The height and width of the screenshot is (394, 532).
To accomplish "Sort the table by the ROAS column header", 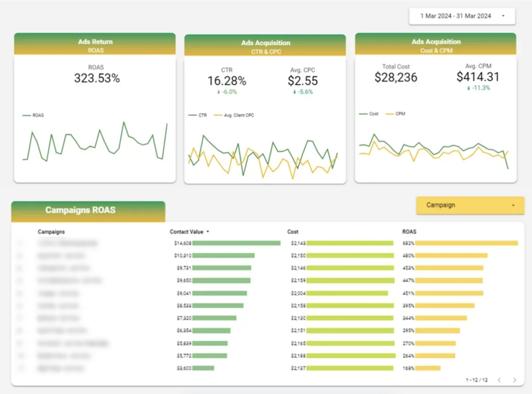I will (410, 232).
